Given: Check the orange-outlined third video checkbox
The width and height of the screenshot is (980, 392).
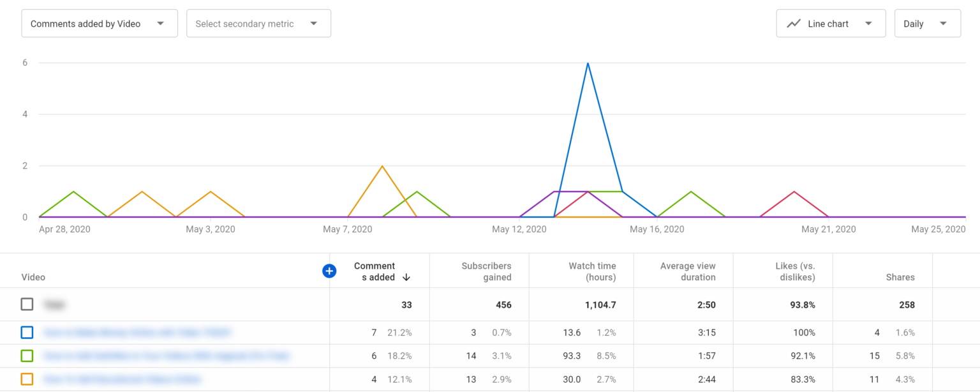Looking at the screenshot, I should (27, 379).
